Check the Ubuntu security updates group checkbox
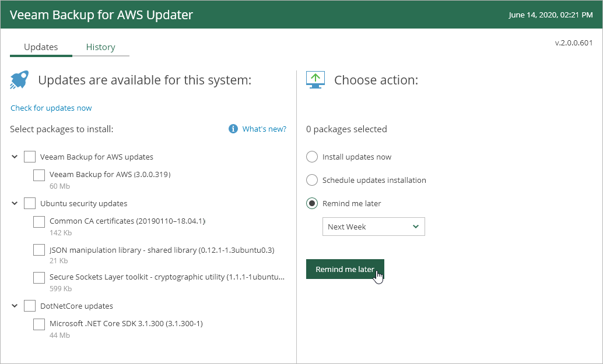The width and height of the screenshot is (603, 364). pos(30,203)
